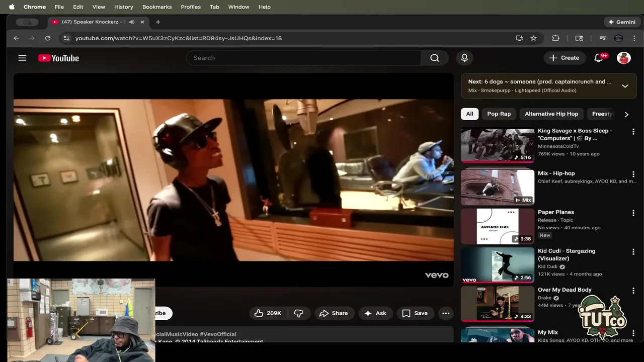Go to the YouTube home logo
The width and height of the screenshot is (644, 362).
tap(58, 58)
